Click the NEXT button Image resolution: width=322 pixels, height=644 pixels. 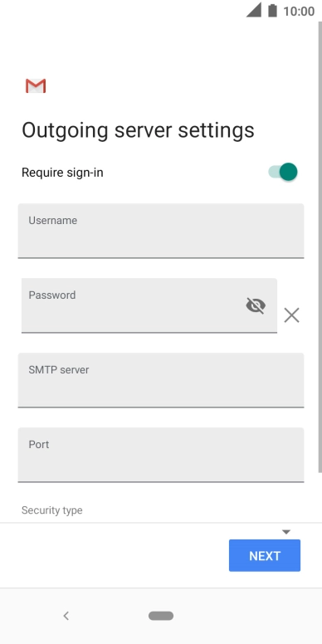[x=265, y=555]
